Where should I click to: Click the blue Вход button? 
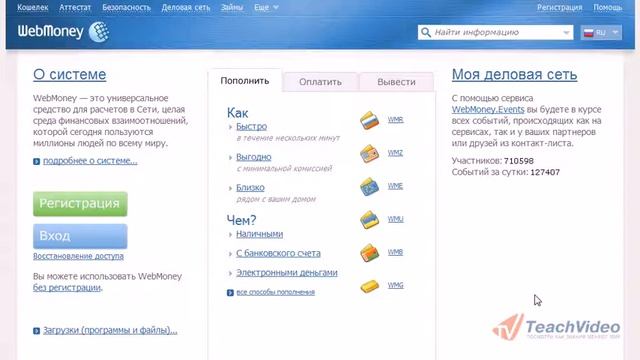coord(80,236)
